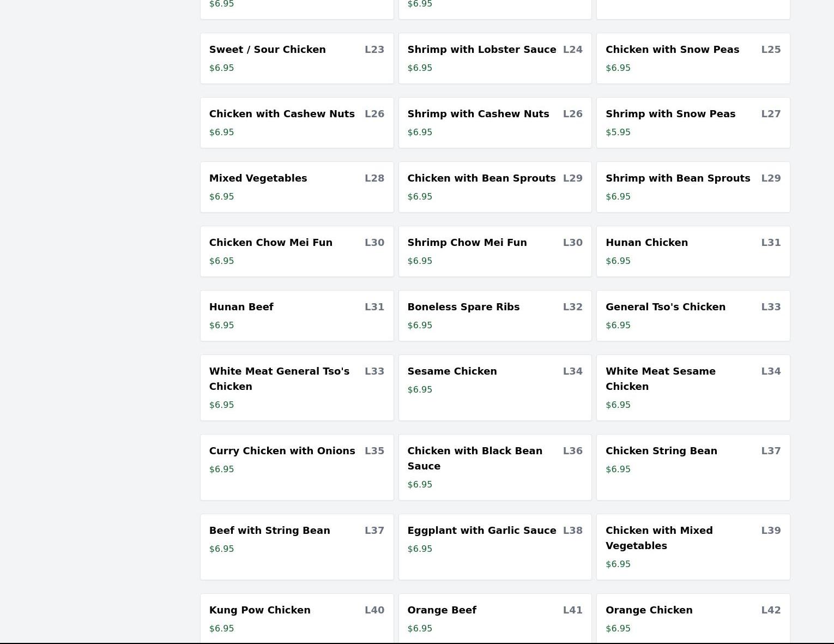Select Chicken with Bean Sprouts card
Image resolution: width=834 pixels, height=644 pixels.
pos(494,187)
